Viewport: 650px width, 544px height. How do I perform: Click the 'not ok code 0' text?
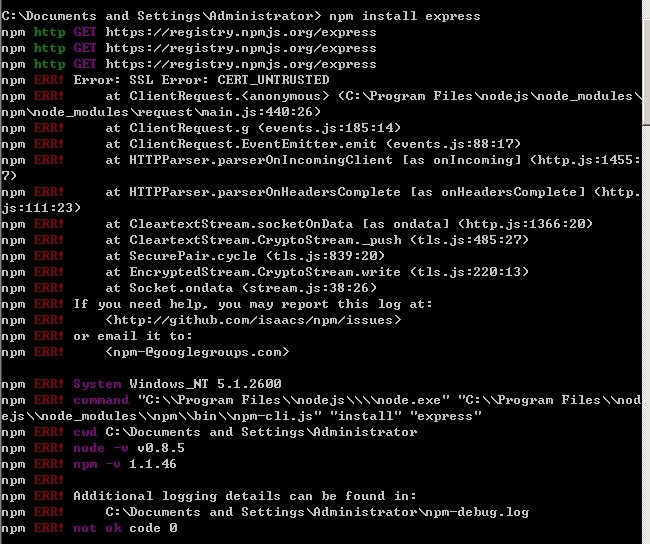[126, 528]
